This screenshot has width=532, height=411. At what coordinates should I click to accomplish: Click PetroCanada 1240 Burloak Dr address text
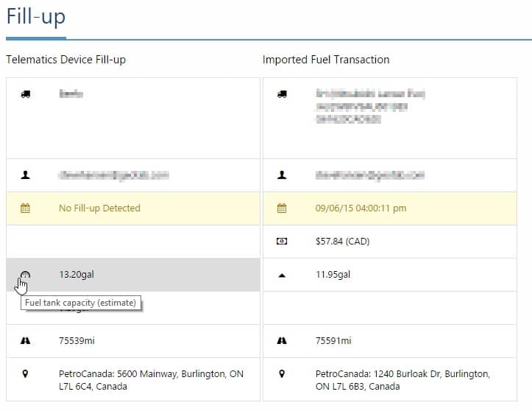click(402, 380)
